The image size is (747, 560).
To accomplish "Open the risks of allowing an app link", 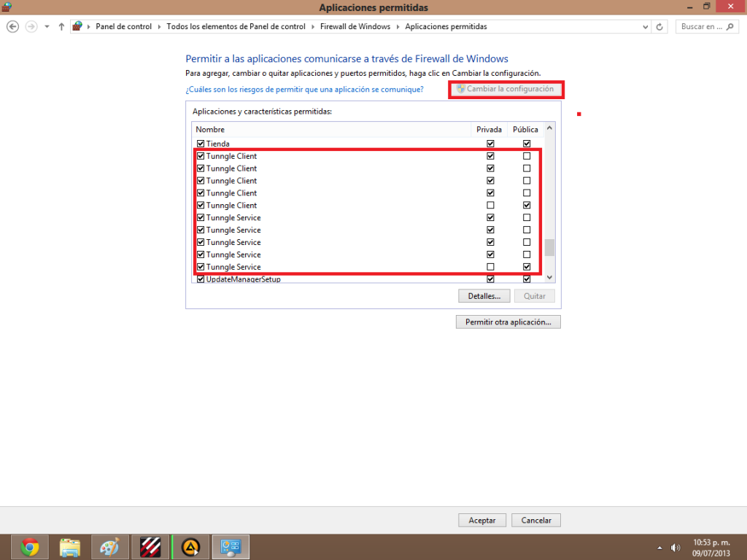I will coord(304,90).
